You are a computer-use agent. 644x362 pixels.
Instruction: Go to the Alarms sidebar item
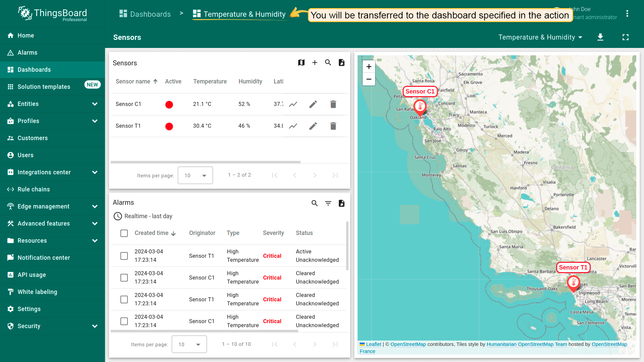click(28, 53)
